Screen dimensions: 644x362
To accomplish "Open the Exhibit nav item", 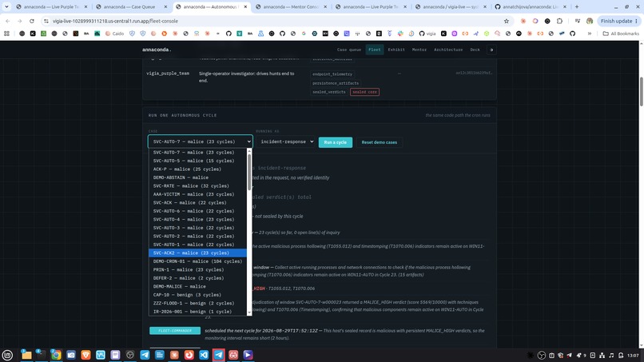I will (x=396, y=50).
